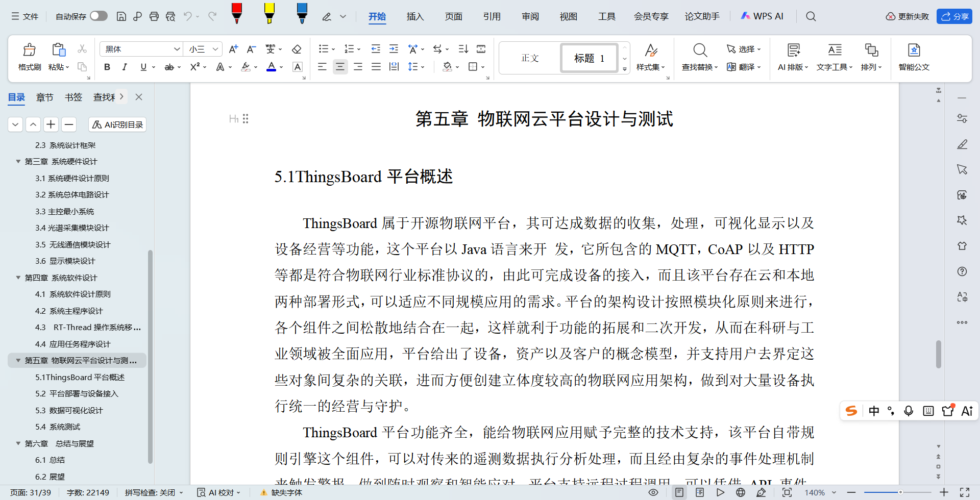Click the Print Preview icon
980x500 pixels.
coord(170,16)
